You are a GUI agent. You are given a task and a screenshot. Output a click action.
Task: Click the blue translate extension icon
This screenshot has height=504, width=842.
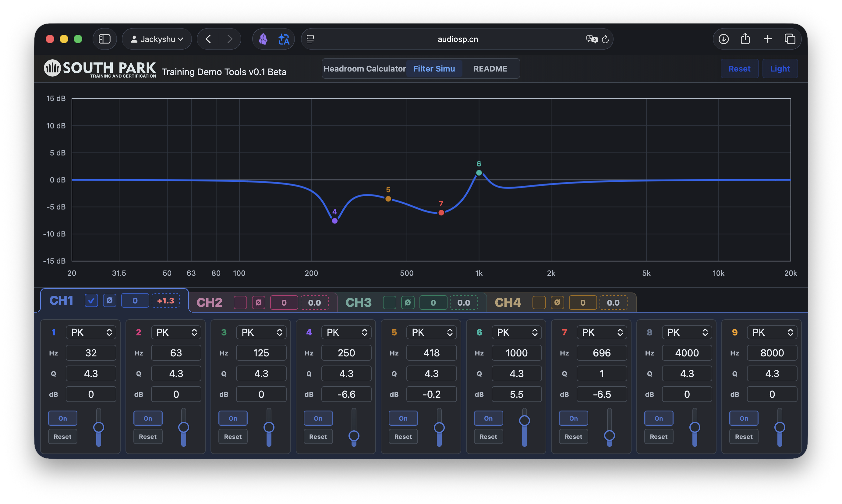click(x=284, y=39)
